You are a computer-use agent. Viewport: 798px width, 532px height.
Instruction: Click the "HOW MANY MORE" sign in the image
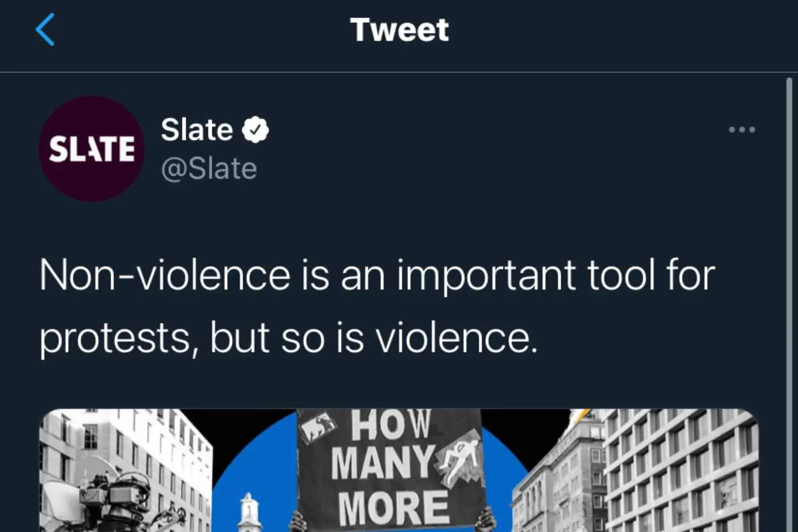click(x=391, y=468)
